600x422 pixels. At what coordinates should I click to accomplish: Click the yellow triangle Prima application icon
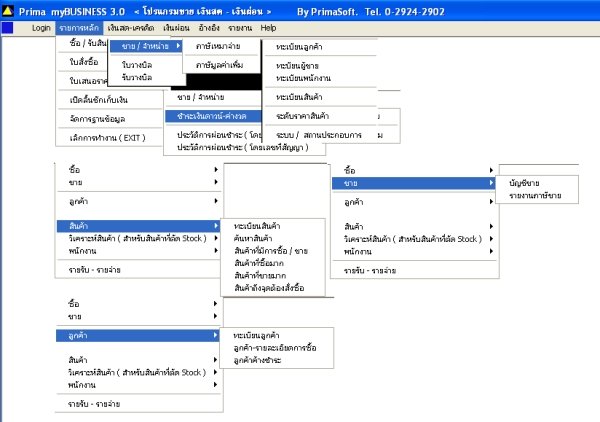coord(8,11)
